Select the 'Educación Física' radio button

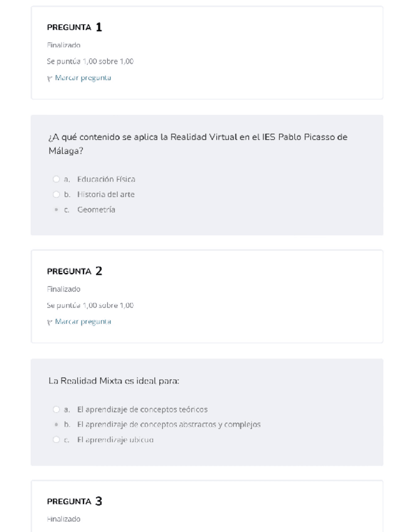tap(56, 179)
